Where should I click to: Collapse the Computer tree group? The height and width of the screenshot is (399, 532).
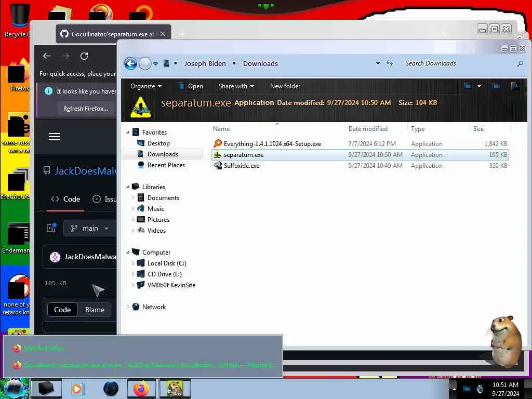tap(128, 252)
